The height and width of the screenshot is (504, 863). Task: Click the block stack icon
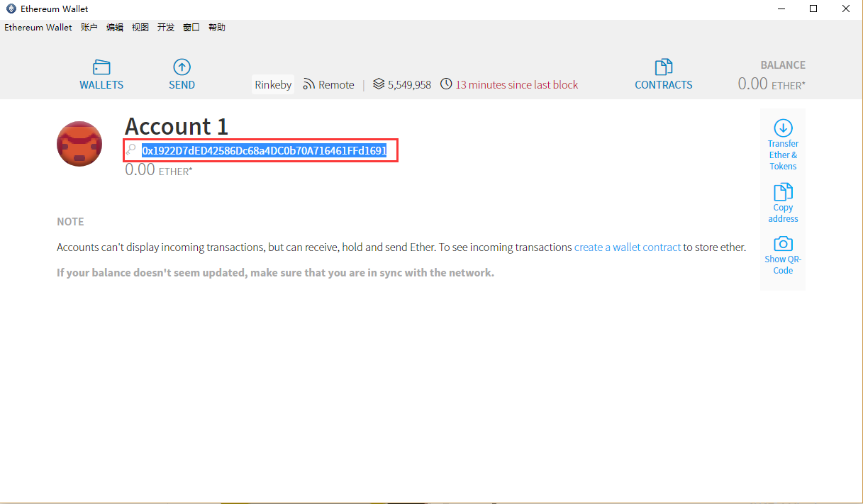(x=379, y=84)
